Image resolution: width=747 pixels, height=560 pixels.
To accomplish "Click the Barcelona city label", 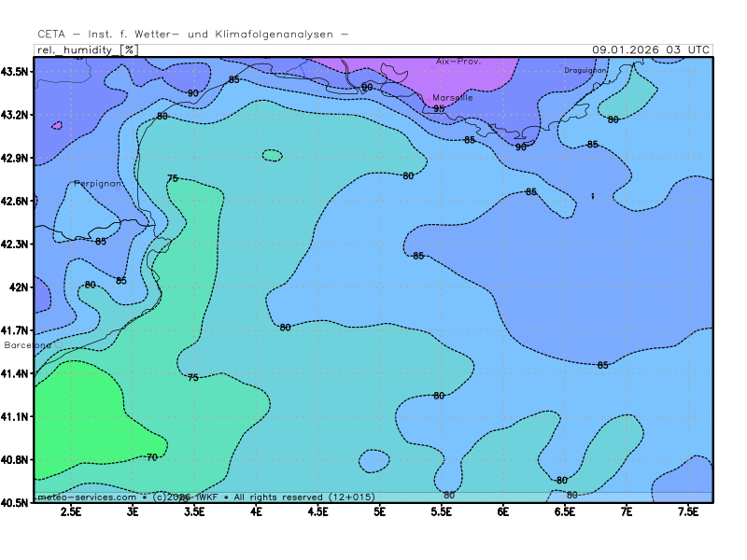I will coord(29,345).
